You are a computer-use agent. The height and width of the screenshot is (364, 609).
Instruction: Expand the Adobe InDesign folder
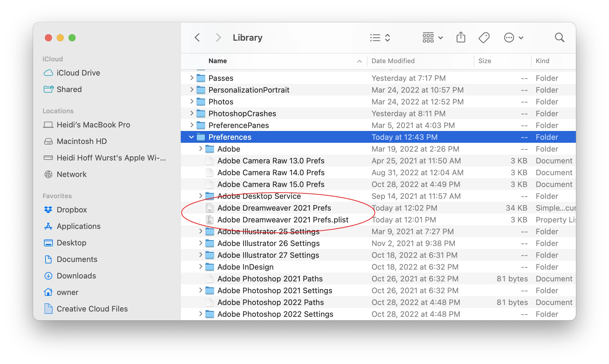(201, 267)
